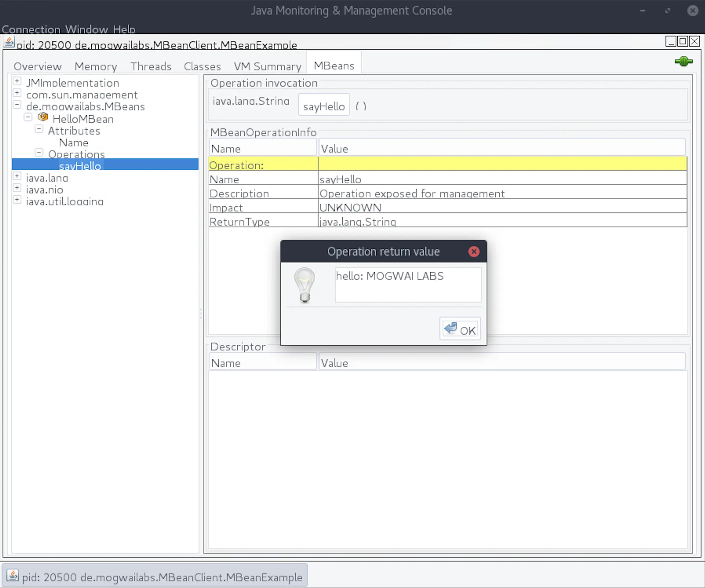Close the Java Monitoring Console window
Screen dimensions: 705x588
pos(693,11)
